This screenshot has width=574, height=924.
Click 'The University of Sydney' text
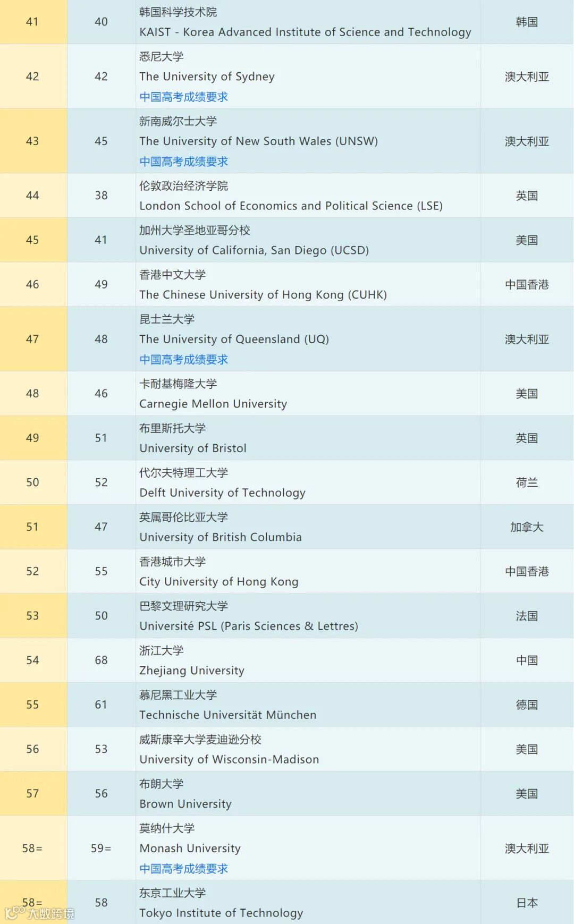tap(207, 77)
